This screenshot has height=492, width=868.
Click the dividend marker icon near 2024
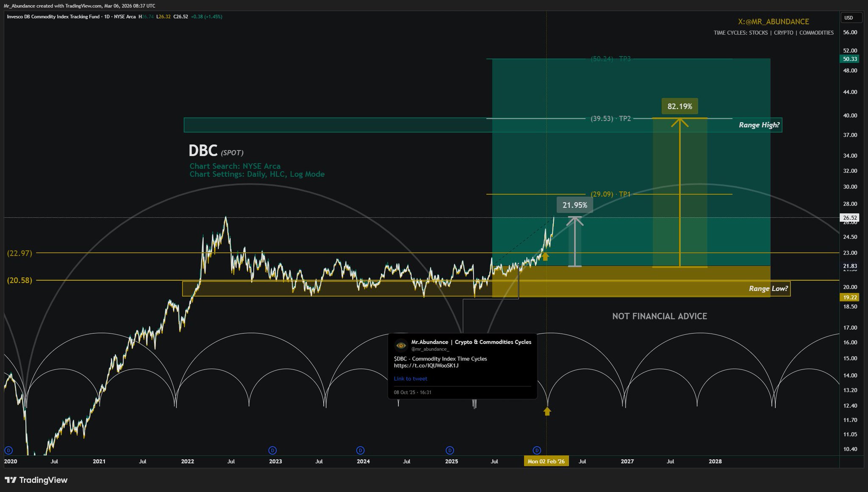360,450
